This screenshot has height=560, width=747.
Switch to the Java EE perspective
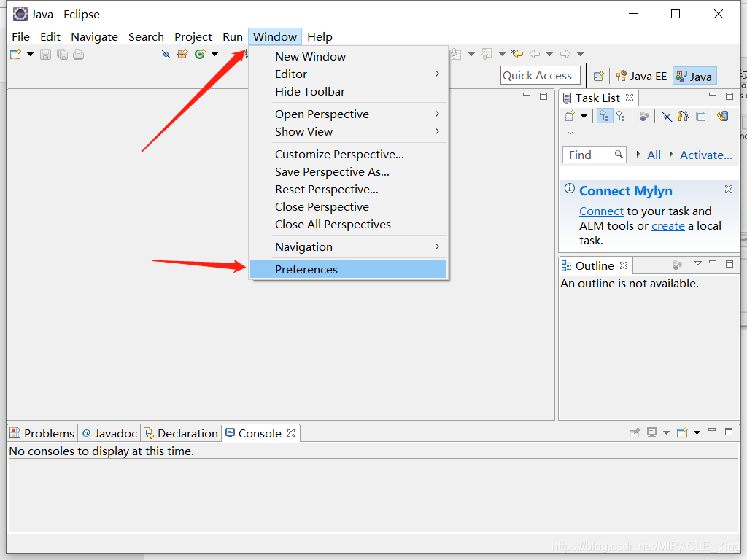[x=641, y=76]
